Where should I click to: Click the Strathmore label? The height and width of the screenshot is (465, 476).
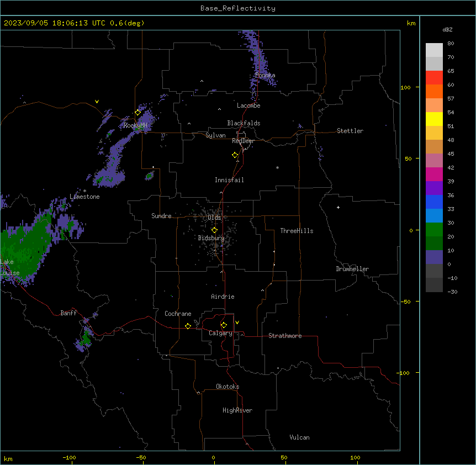click(x=285, y=336)
